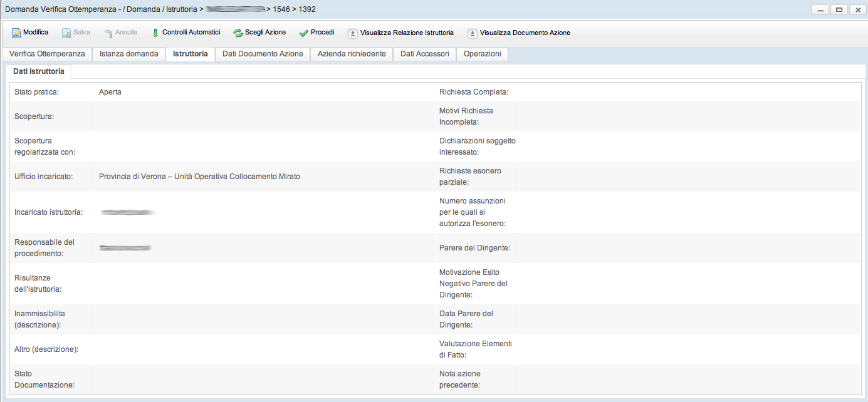Switch to the Dati Accessori tab

[424, 54]
